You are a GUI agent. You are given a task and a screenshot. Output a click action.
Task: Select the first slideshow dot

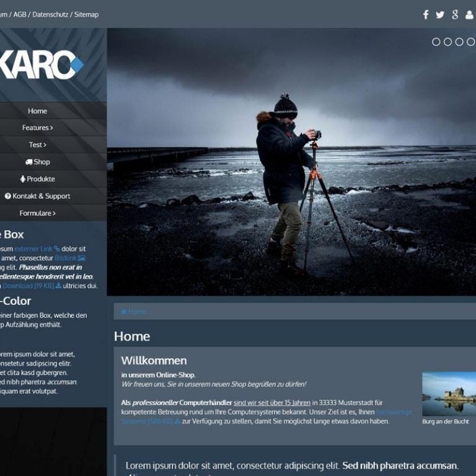[x=436, y=42]
